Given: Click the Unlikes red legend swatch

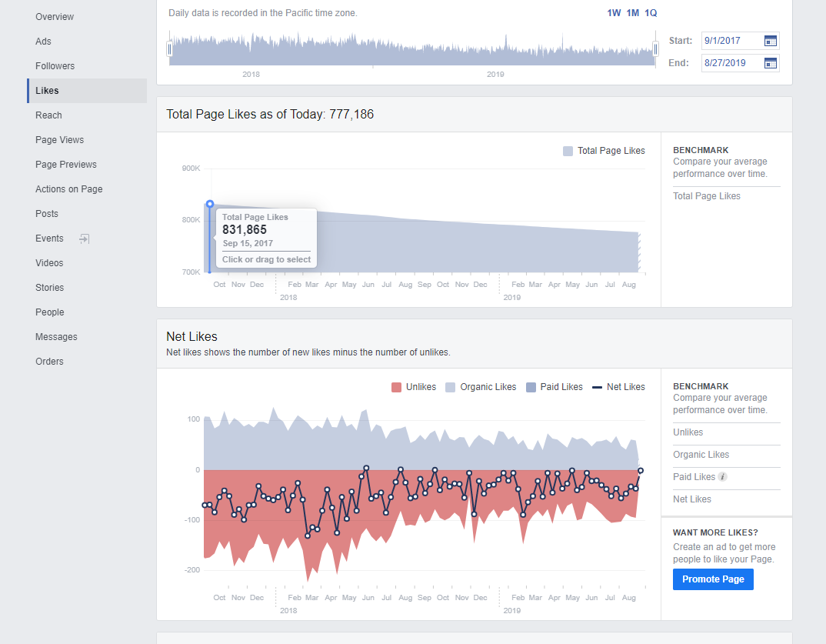Looking at the screenshot, I should coord(396,387).
